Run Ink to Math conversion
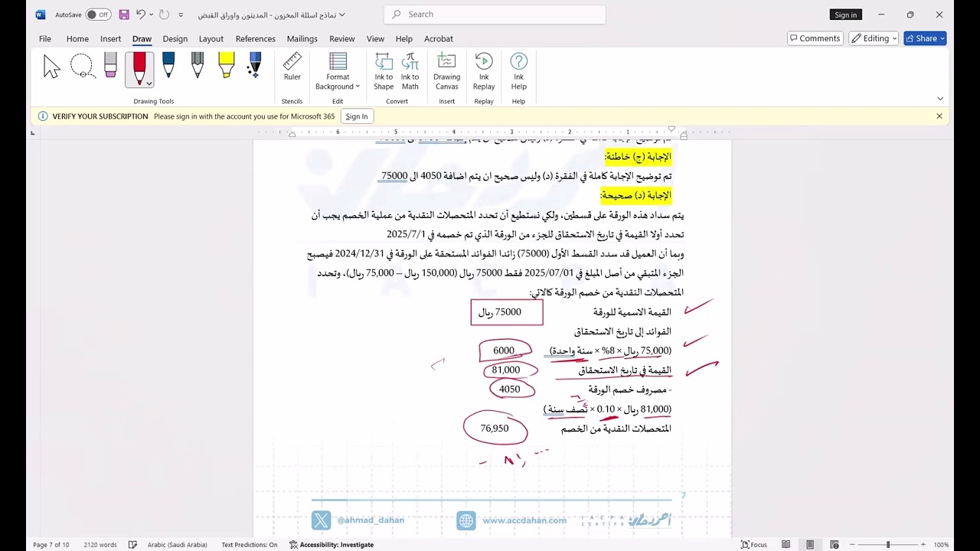 coord(410,72)
